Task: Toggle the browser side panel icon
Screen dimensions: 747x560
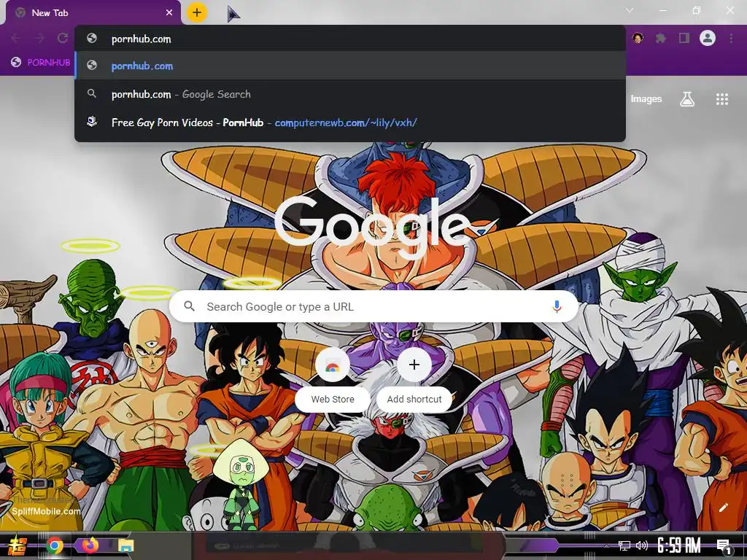Action: click(684, 38)
